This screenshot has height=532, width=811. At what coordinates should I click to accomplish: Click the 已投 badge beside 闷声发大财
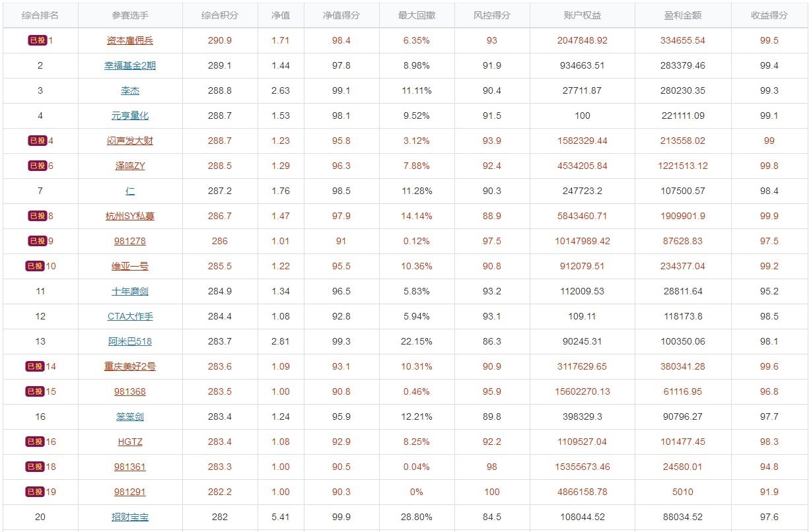coord(38,141)
